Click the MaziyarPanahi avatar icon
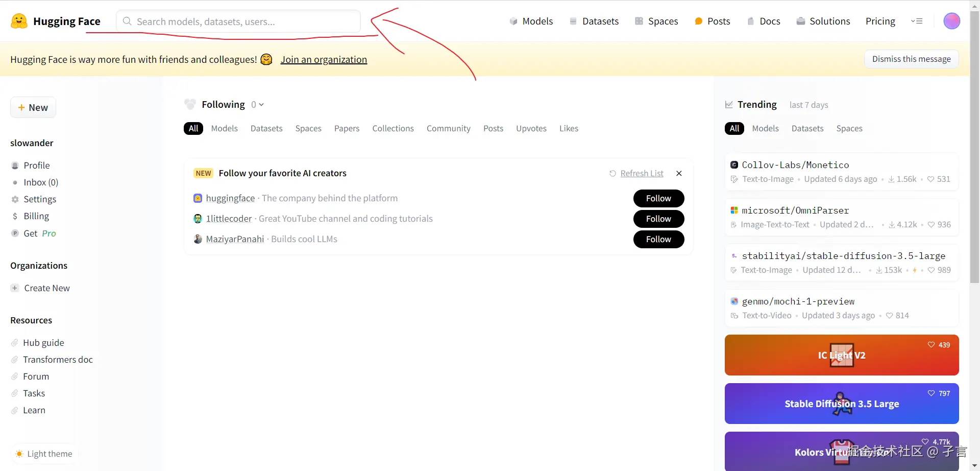The width and height of the screenshot is (980, 471). click(x=198, y=239)
